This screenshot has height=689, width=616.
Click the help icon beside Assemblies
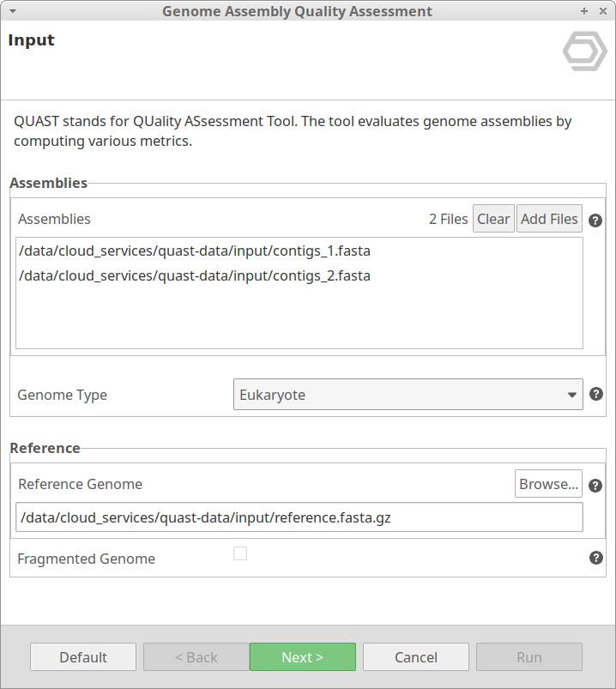[x=595, y=220]
